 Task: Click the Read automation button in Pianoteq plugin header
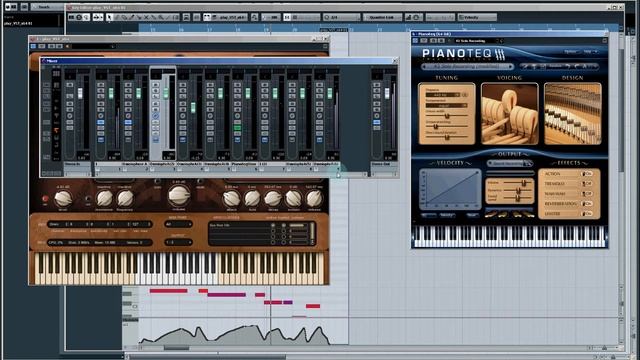433,41
